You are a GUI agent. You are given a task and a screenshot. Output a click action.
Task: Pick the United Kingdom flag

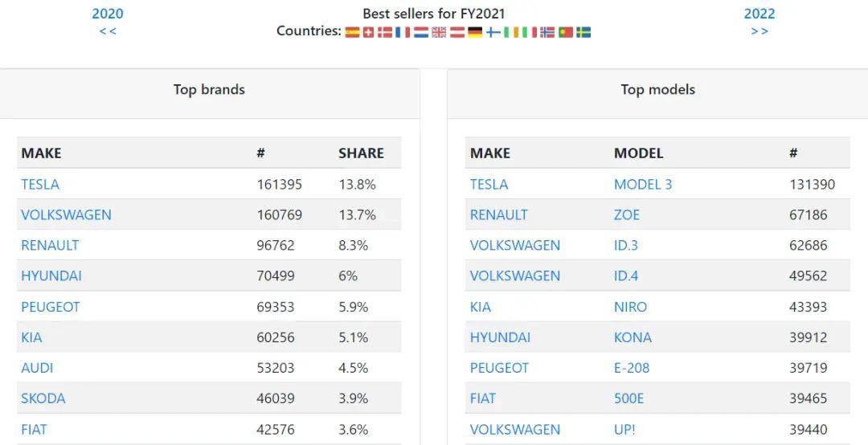(439, 32)
